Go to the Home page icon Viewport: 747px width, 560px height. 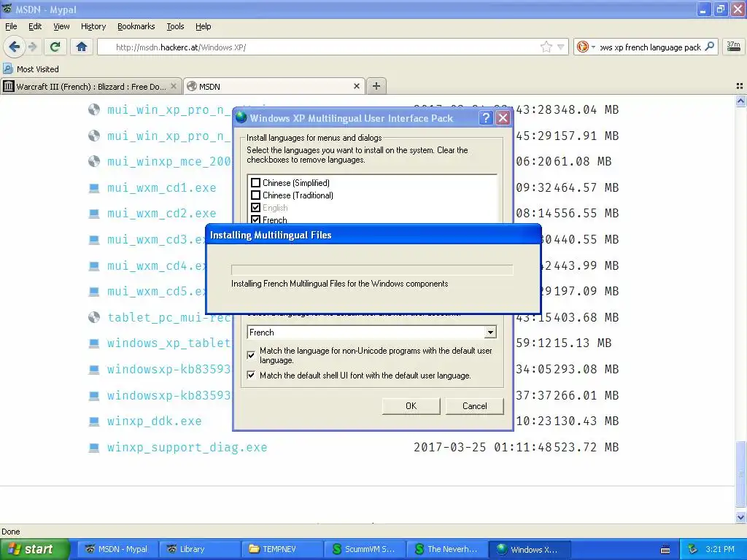click(x=82, y=47)
